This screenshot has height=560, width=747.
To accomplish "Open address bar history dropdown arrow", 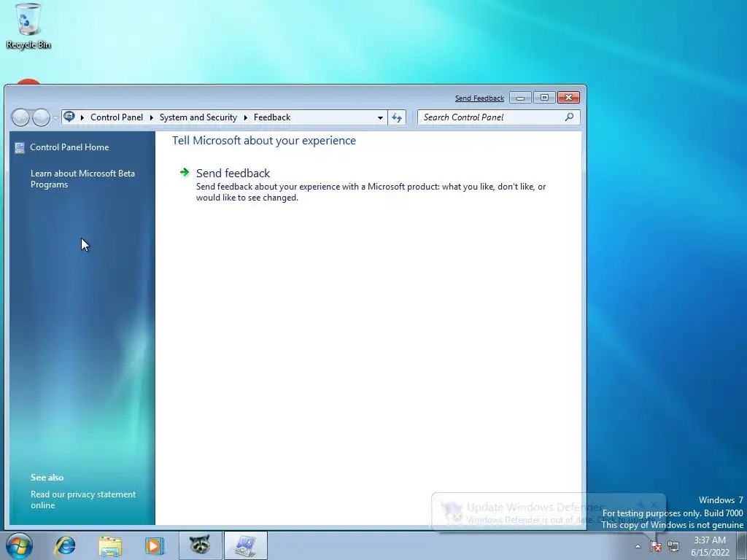I will [380, 117].
